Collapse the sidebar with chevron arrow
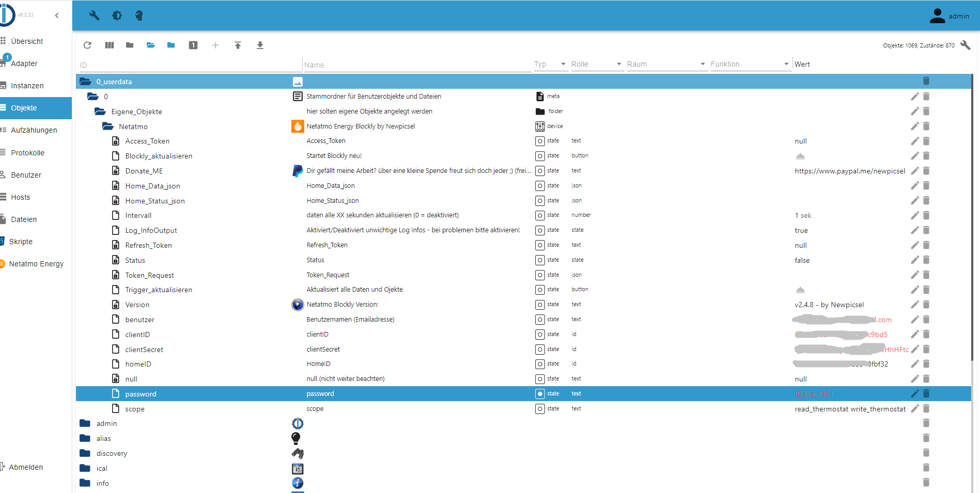The height and width of the screenshot is (493, 980). pos(57,15)
